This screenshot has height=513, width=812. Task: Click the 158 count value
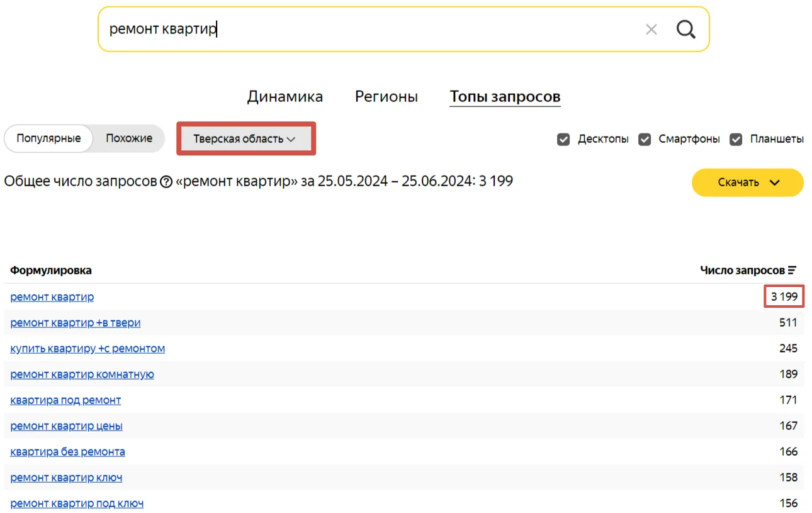point(789,478)
